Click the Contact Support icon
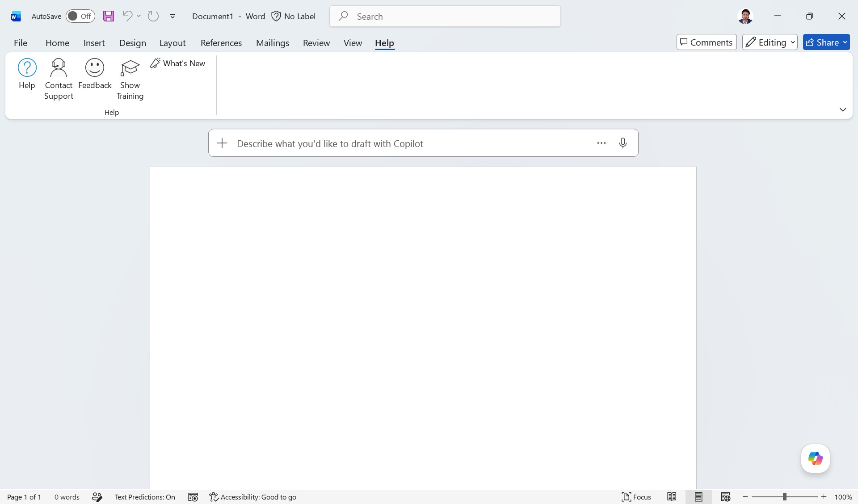This screenshot has height=504, width=858. tap(59, 79)
